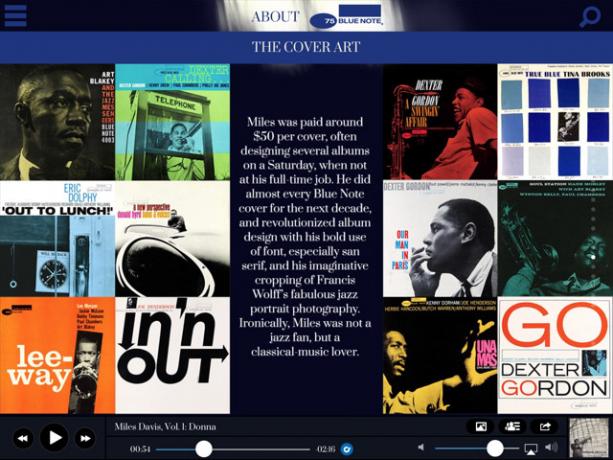Click the total duration 02:16
The width and height of the screenshot is (613, 460).
(326, 449)
